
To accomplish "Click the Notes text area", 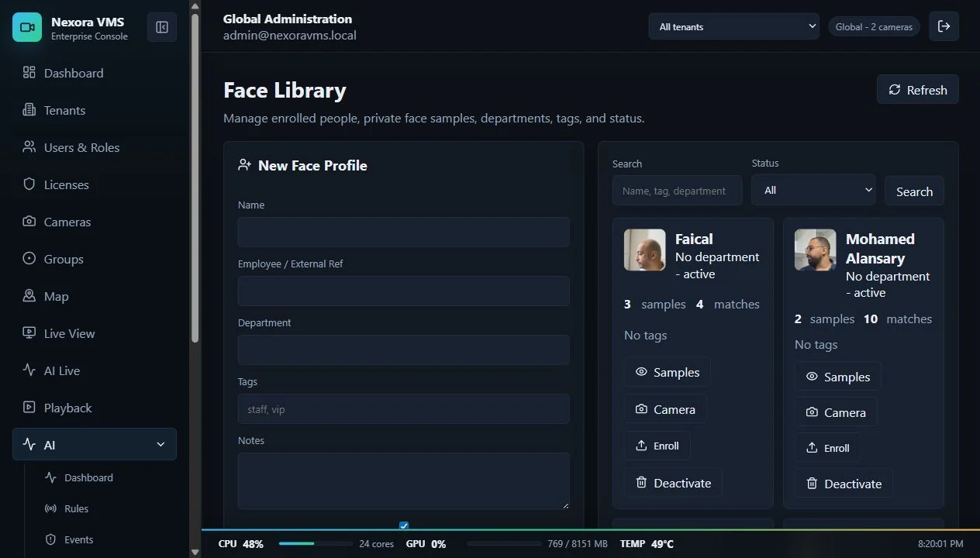I will tap(403, 481).
